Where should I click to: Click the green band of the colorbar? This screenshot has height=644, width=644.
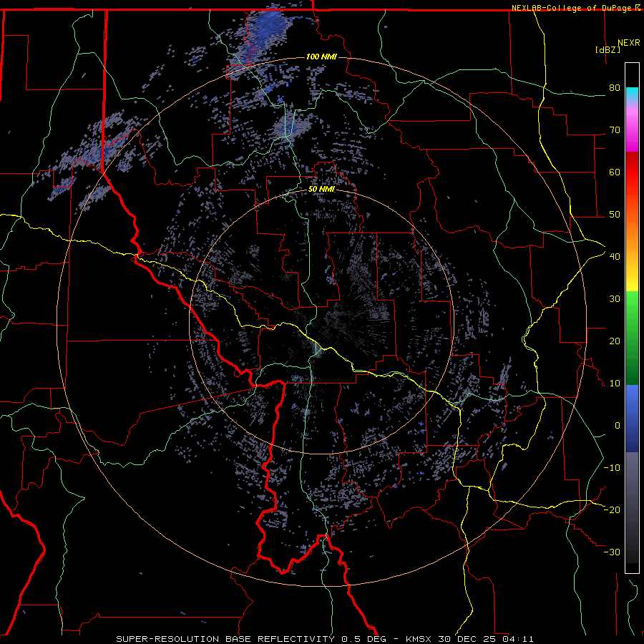click(632, 338)
